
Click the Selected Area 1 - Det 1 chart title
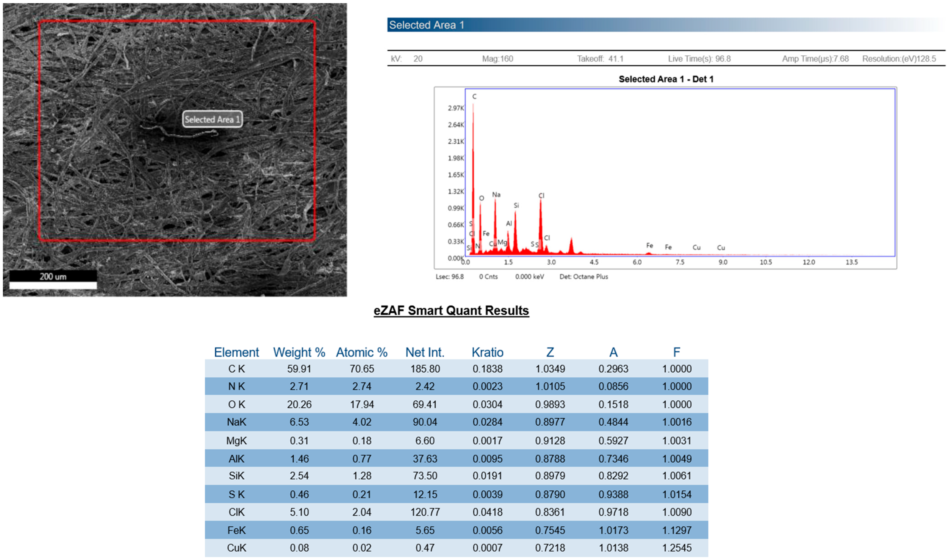(x=666, y=79)
